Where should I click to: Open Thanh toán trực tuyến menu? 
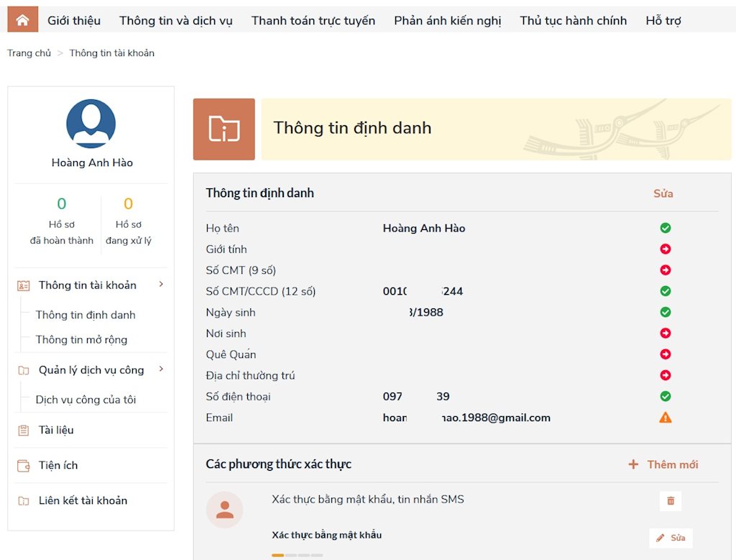pos(313,21)
